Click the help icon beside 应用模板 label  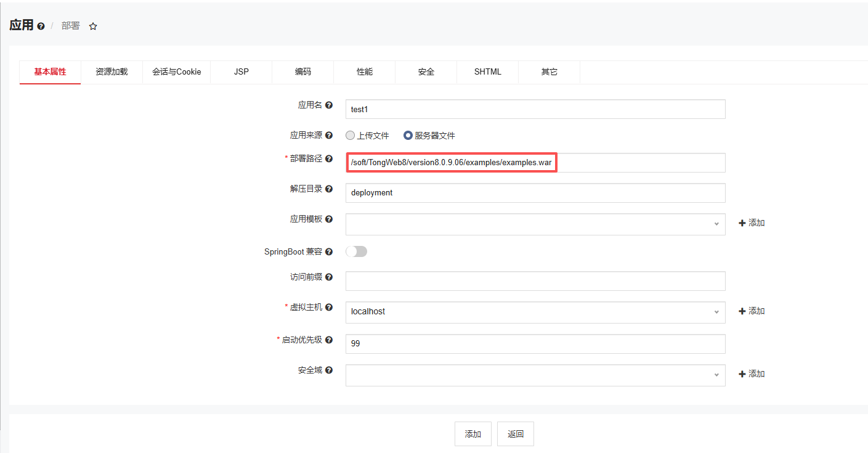pyautogui.click(x=329, y=219)
